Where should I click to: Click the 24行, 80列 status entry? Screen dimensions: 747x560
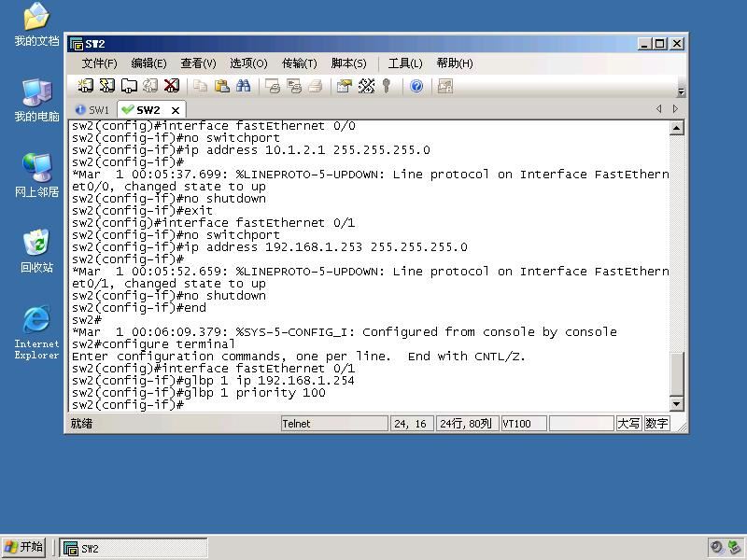pyautogui.click(x=468, y=424)
